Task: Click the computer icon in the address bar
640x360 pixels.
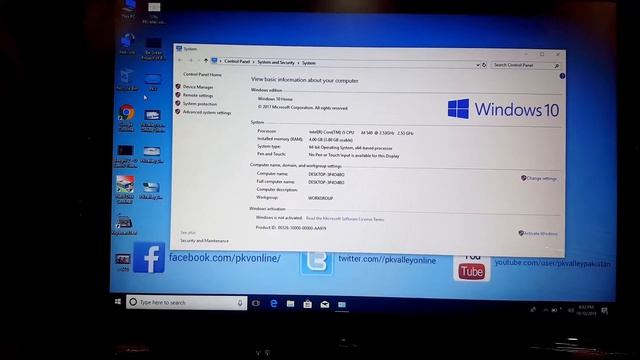Action: pyautogui.click(x=214, y=61)
